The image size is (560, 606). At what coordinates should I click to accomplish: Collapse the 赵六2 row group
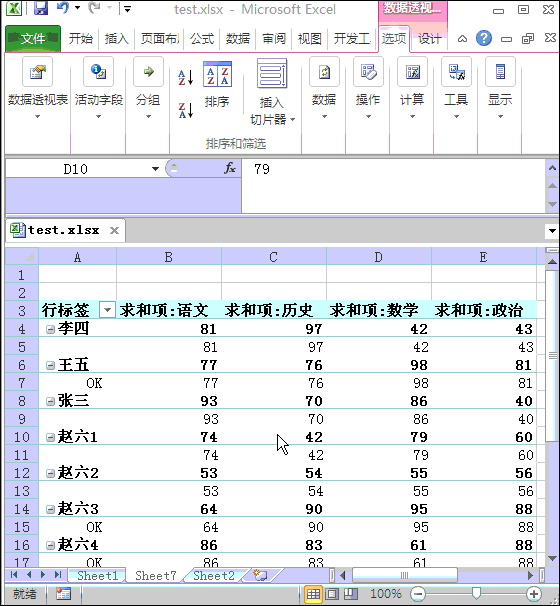50,473
